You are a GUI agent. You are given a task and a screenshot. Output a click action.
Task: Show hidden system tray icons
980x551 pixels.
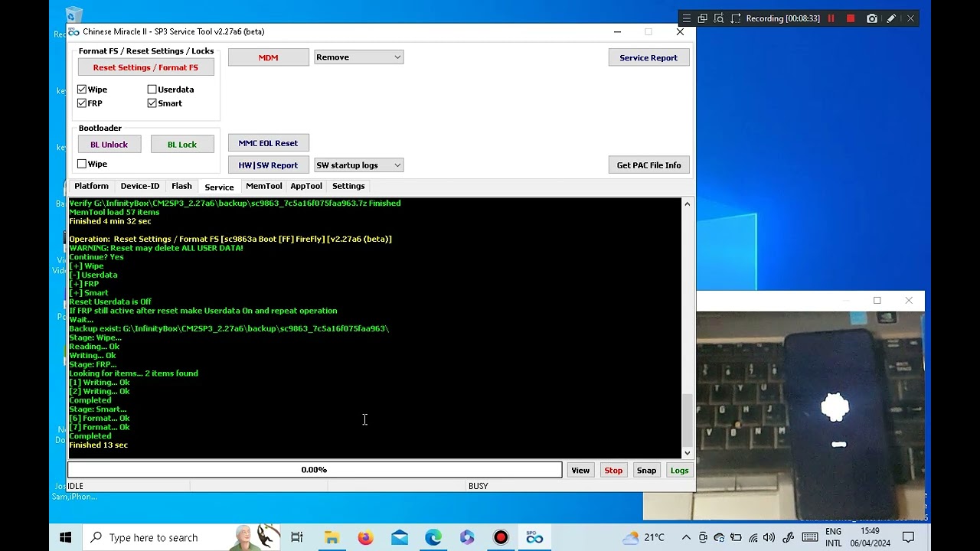tap(687, 537)
